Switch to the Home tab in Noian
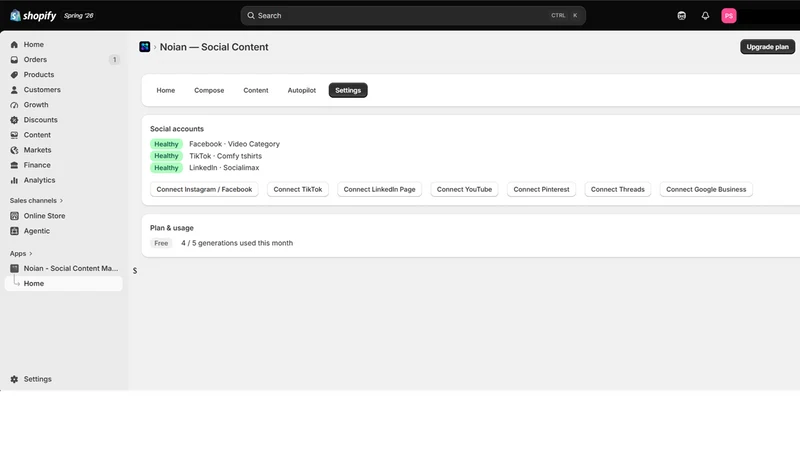Image resolution: width=800 pixels, height=450 pixels. 166,90
